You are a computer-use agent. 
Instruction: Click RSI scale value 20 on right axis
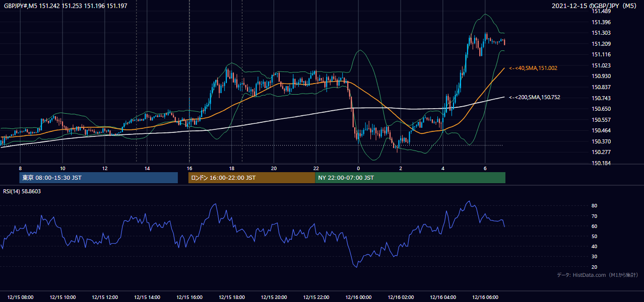coord(595,267)
